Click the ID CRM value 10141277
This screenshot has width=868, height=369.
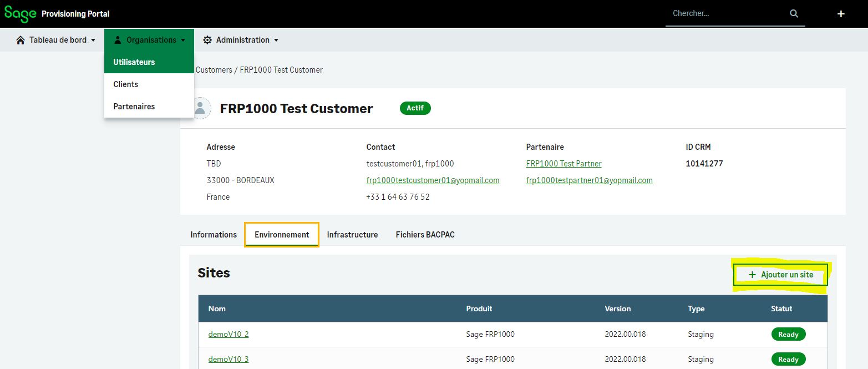click(704, 164)
